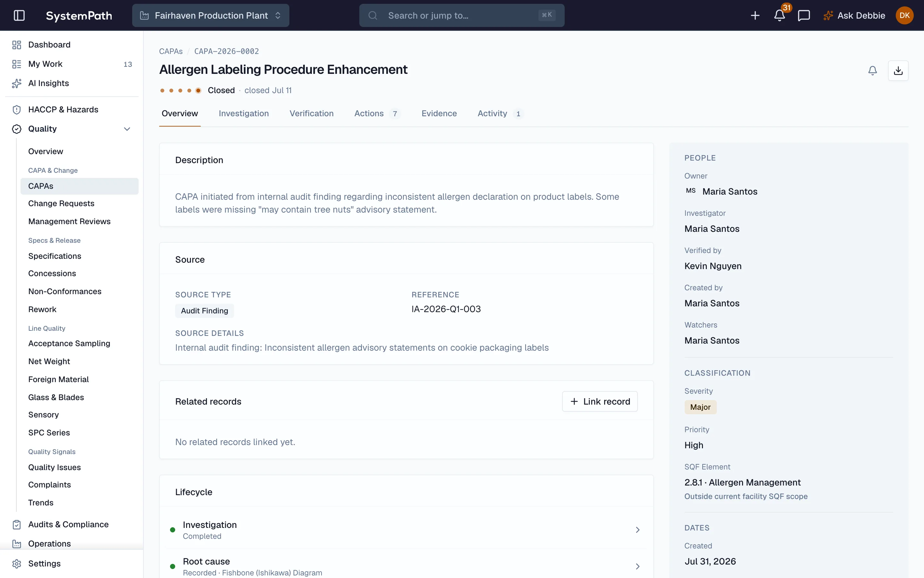
Task: Click the Major severity badge
Action: point(700,407)
